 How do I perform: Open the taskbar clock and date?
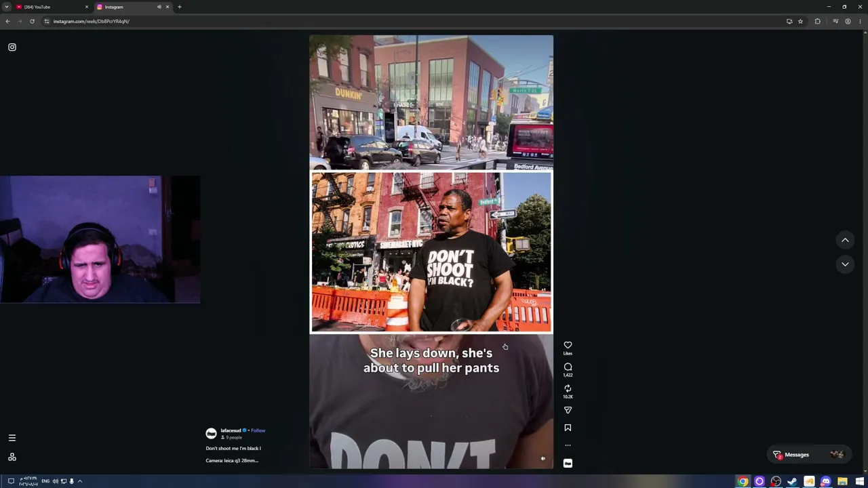click(x=28, y=481)
